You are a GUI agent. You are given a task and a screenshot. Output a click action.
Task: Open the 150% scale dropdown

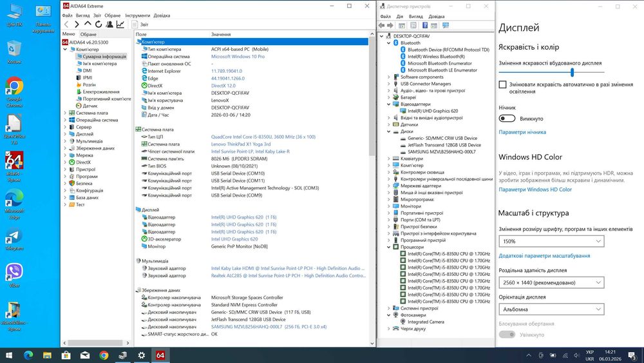[552, 241]
